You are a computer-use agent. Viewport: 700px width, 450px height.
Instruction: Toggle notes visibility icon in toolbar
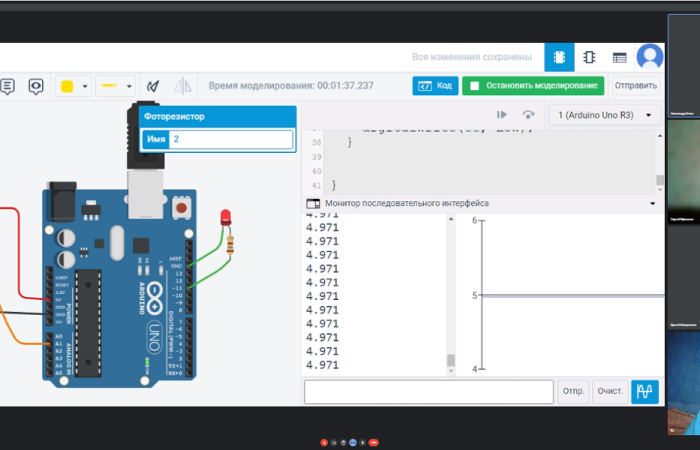pos(36,86)
